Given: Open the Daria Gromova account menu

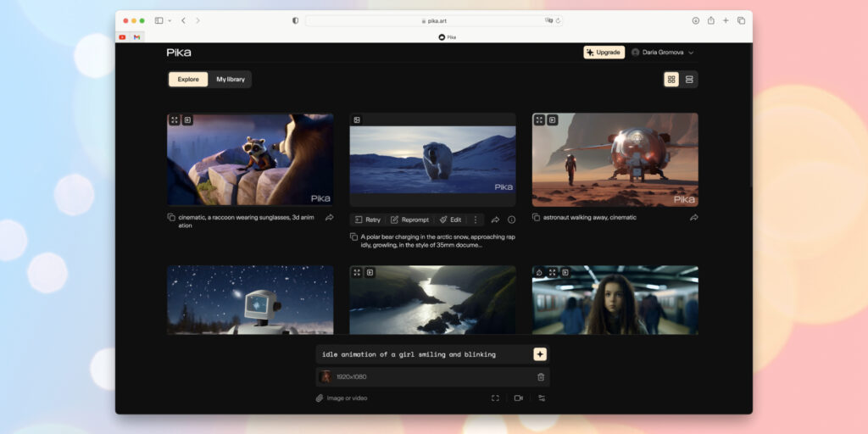Looking at the screenshot, I should pos(663,52).
